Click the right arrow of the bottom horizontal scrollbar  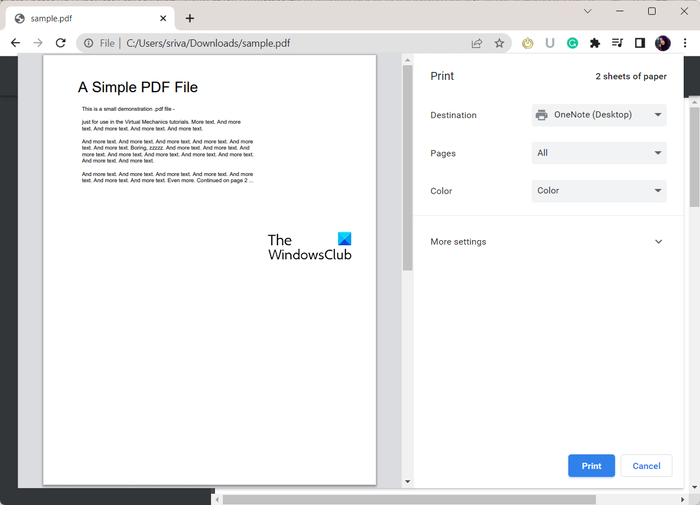click(682, 500)
